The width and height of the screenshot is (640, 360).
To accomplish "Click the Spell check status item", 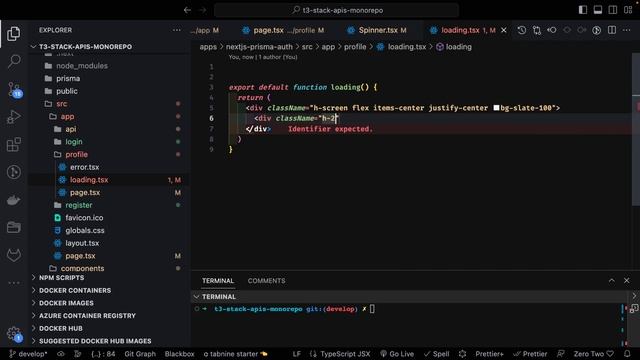I will click(x=436, y=354).
